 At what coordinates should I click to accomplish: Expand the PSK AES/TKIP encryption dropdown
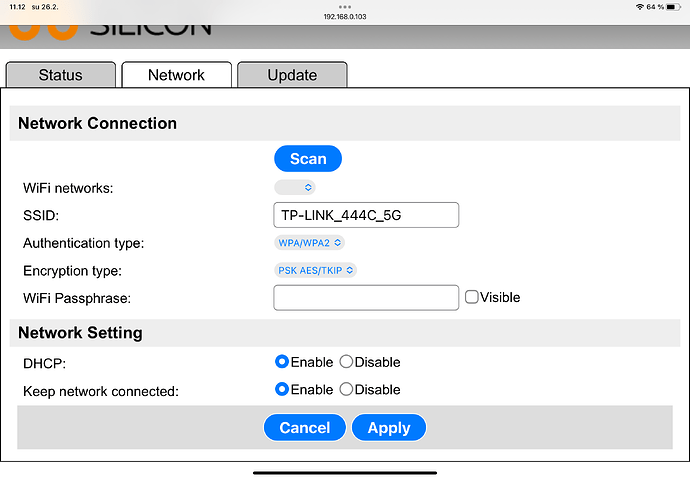(x=316, y=270)
